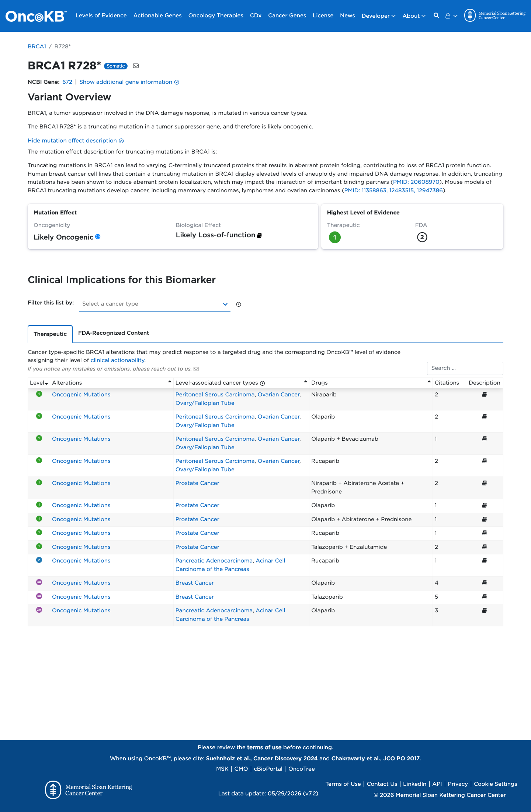Click the Somatic badge
Image resolution: width=531 pixels, height=812 pixels.
point(116,66)
